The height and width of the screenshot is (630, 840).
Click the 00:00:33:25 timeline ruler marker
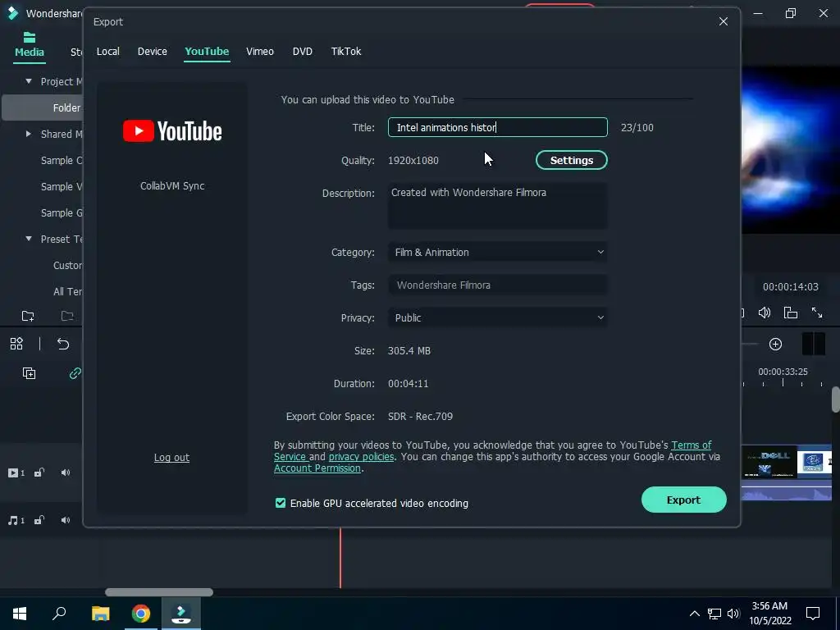click(783, 372)
